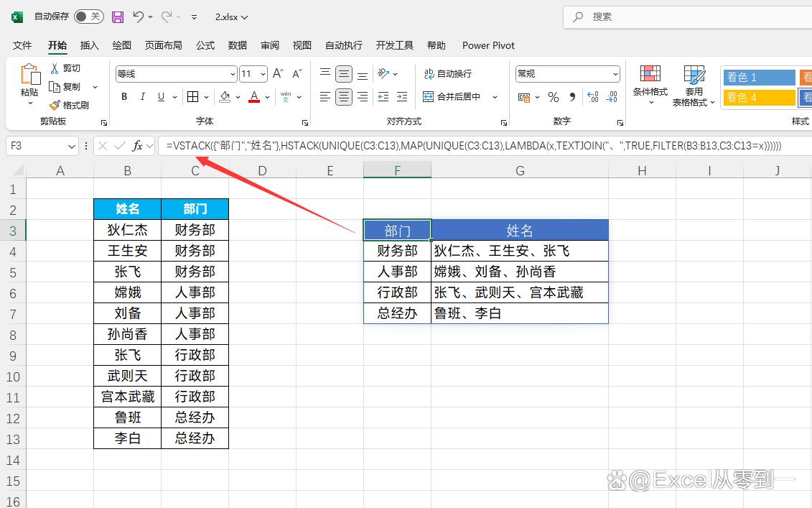Click the Increase Font Size icon
The width and height of the screenshot is (812, 508).
pyautogui.click(x=278, y=74)
